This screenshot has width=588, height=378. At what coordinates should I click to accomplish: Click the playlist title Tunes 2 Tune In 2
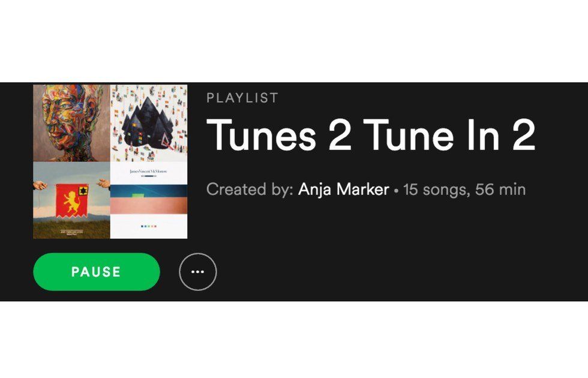point(371,135)
